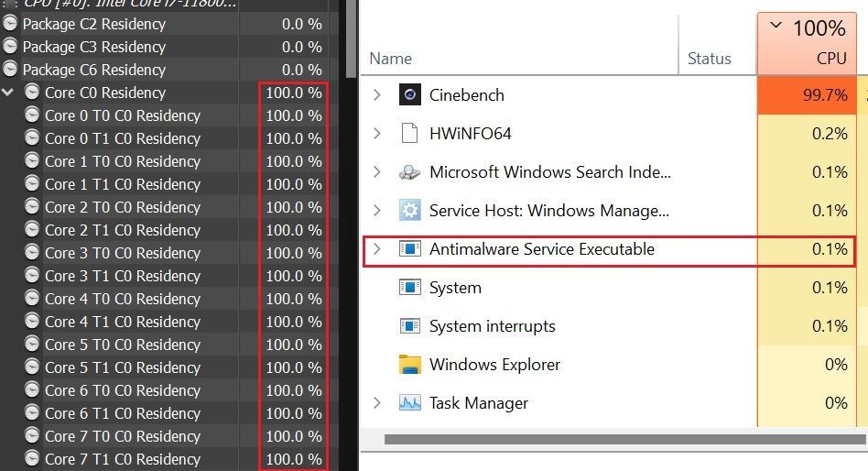This screenshot has width=868, height=471.
Task: Click the System process name
Action: coord(456,288)
